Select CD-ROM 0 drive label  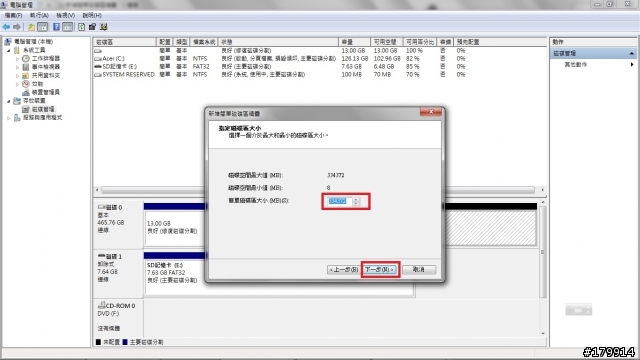[x=118, y=318]
